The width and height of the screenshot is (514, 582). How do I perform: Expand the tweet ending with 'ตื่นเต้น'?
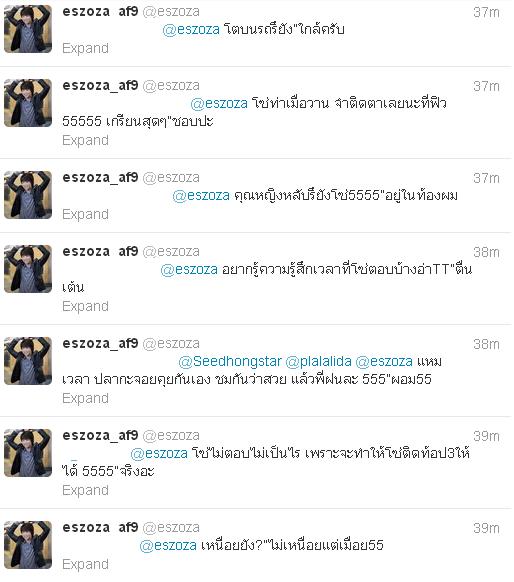click(x=85, y=306)
